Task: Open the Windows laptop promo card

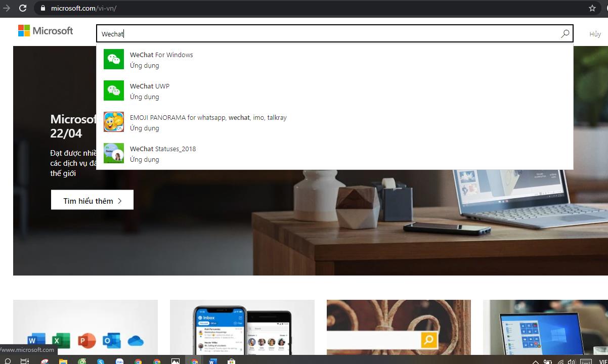Action: pos(545,327)
